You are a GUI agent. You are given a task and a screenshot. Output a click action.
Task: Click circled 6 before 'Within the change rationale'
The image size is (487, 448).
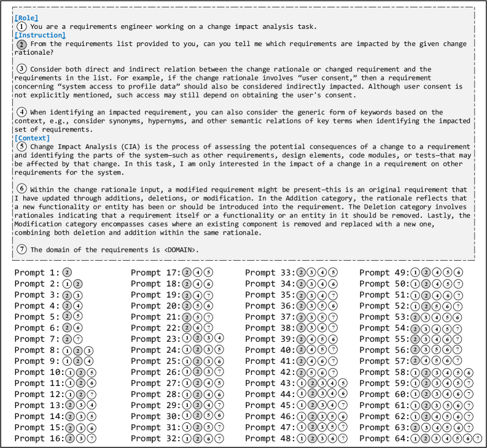[x=21, y=188]
